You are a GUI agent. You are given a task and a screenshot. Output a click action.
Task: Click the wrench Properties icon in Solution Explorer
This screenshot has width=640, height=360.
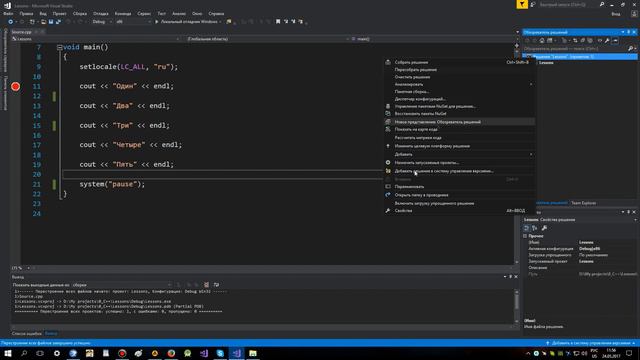[x=607, y=40]
